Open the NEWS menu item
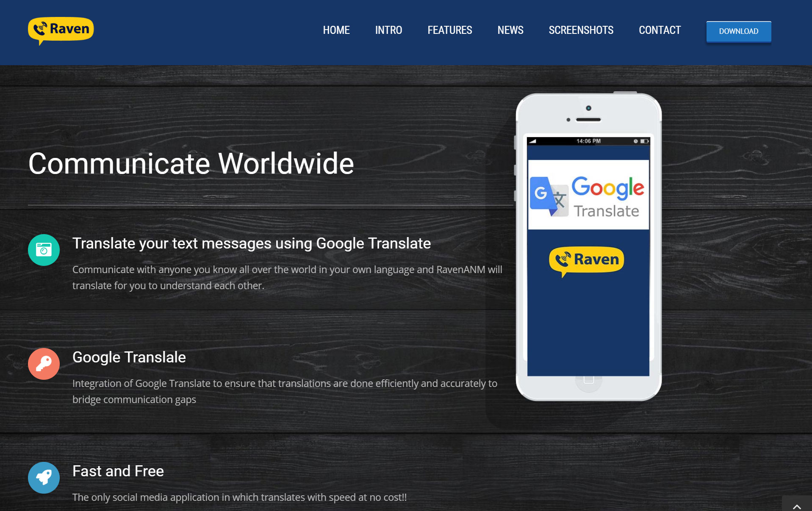 coord(510,30)
